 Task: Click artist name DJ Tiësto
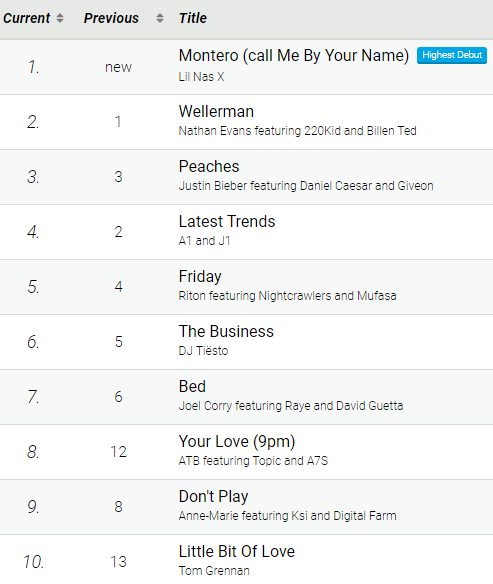point(203,350)
